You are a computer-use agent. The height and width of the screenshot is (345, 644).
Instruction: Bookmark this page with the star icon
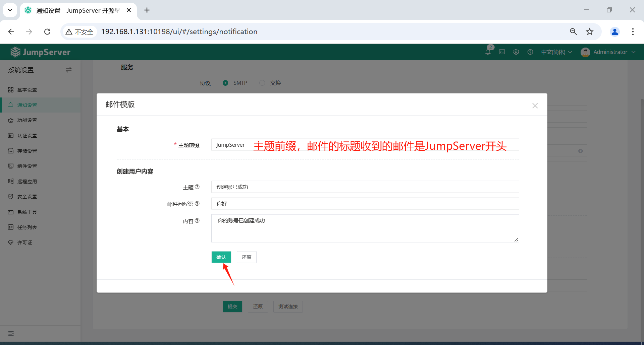[590, 31]
